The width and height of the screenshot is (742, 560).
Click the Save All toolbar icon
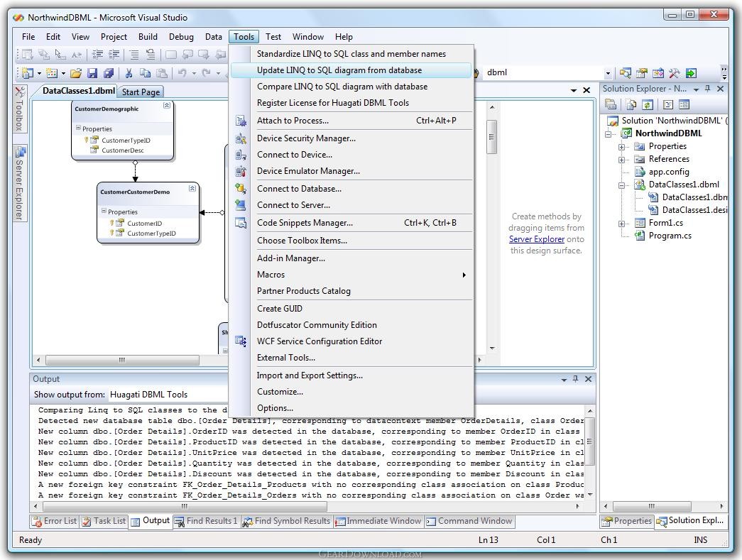(x=109, y=73)
